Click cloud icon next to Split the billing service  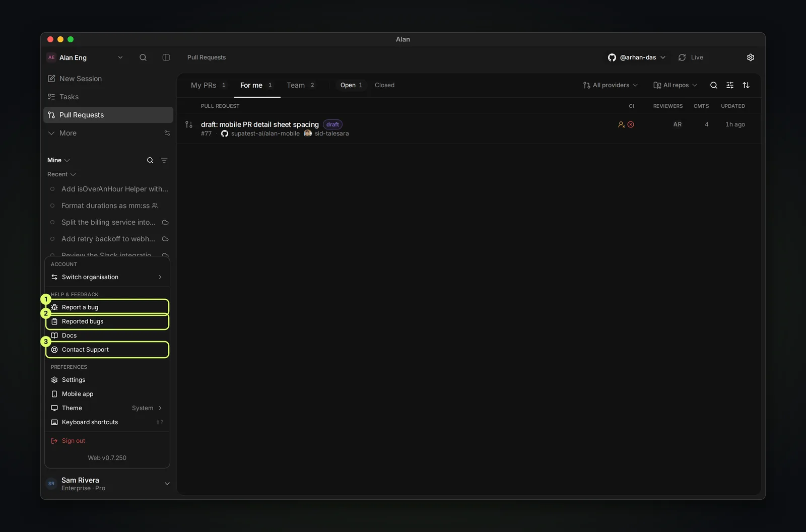pos(165,222)
